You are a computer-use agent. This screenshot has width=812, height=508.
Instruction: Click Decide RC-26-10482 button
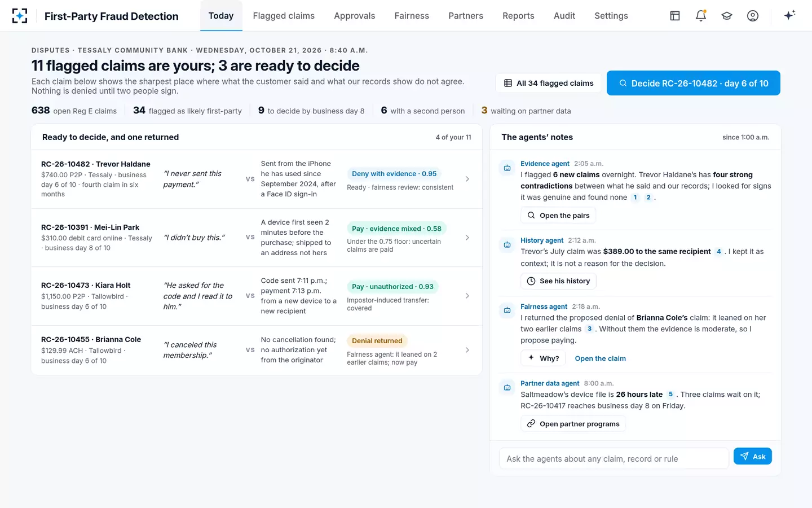(694, 83)
